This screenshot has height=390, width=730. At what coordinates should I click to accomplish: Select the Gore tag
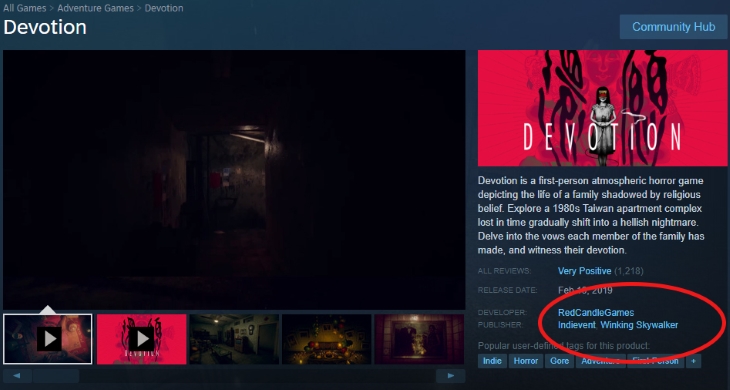pyautogui.click(x=559, y=361)
